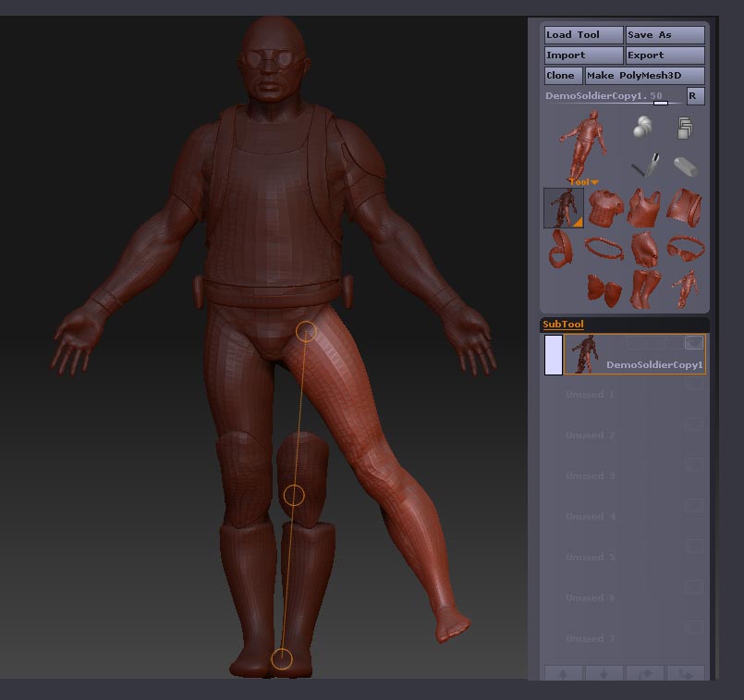The height and width of the screenshot is (700, 744).
Task: Select the gray capsule primitive icon
Action: pyautogui.click(x=685, y=166)
